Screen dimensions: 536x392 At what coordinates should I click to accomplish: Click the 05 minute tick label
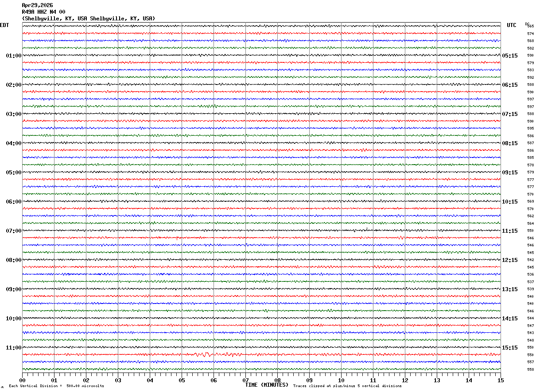(x=182, y=380)
